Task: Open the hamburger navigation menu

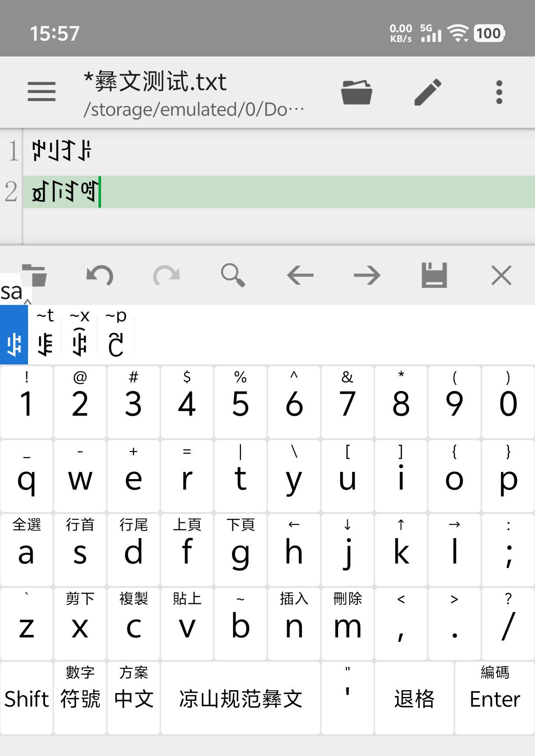Action: [41, 92]
